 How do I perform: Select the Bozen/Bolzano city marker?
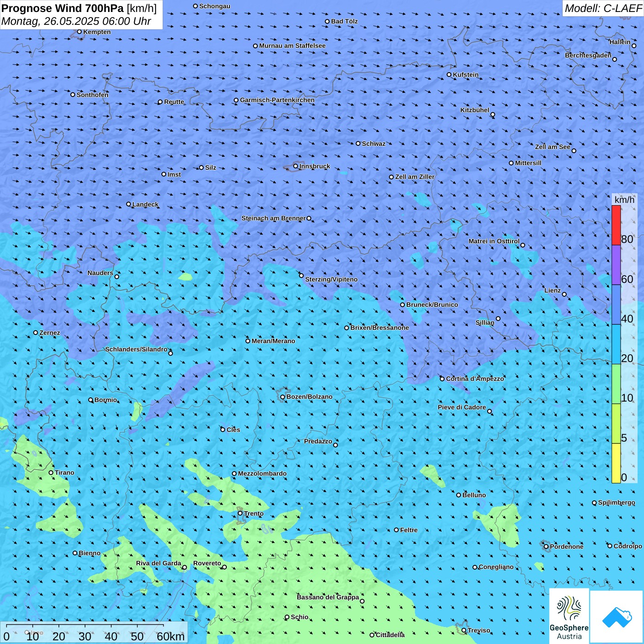282,397
